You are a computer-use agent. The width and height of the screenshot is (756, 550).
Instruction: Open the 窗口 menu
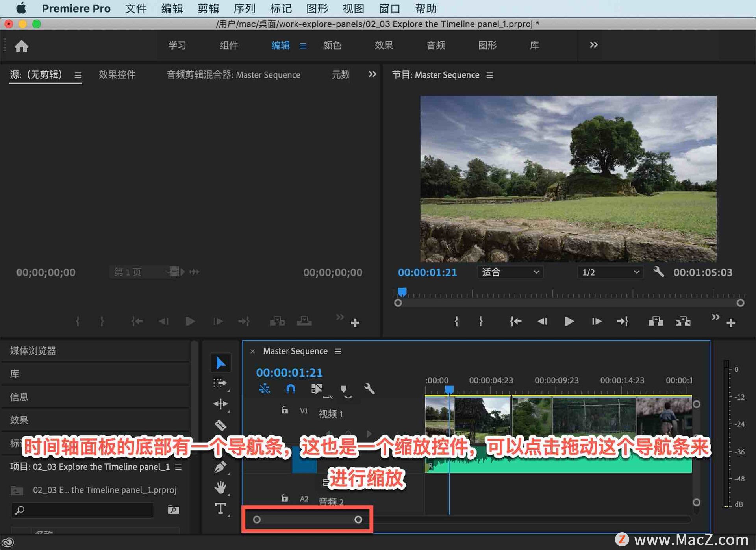point(389,8)
